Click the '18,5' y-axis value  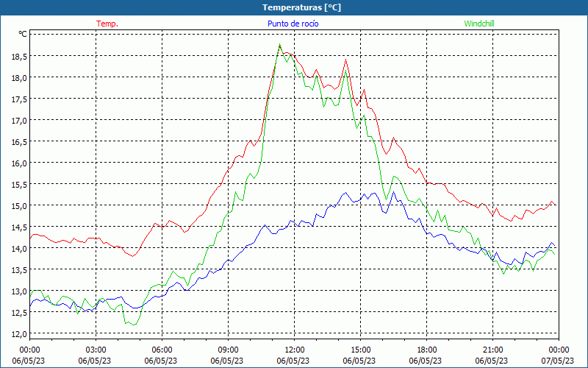point(19,56)
